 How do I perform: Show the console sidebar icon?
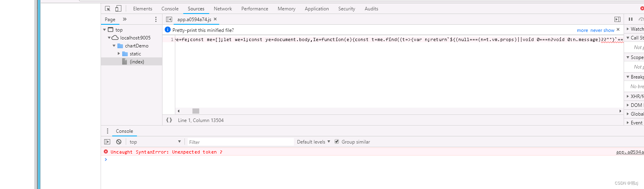[x=107, y=142]
